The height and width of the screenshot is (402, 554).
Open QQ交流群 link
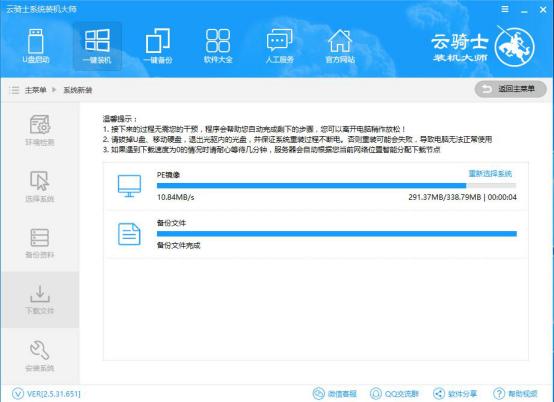[394, 394]
